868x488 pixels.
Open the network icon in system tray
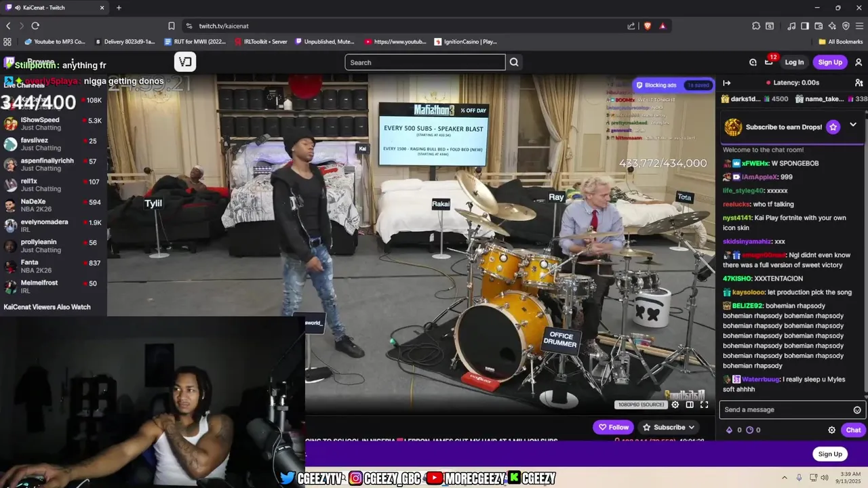click(x=812, y=477)
